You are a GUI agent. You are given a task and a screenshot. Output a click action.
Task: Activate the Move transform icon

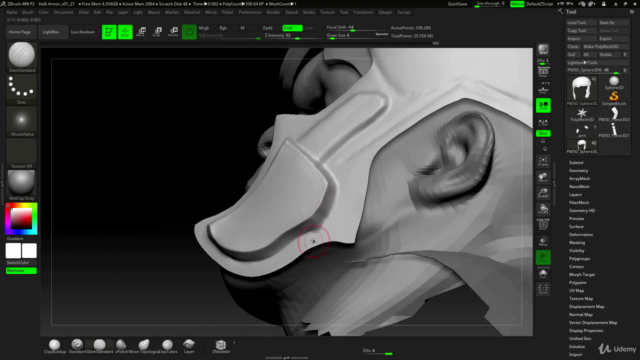click(141, 32)
